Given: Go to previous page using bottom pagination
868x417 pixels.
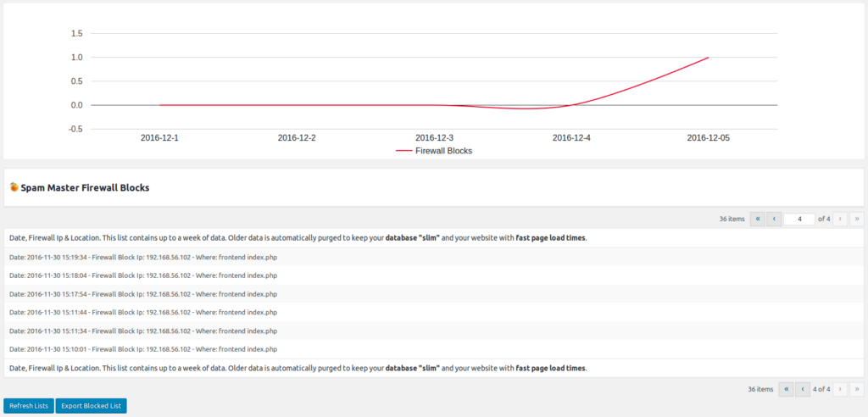Looking at the screenshot, I should 802,389.
